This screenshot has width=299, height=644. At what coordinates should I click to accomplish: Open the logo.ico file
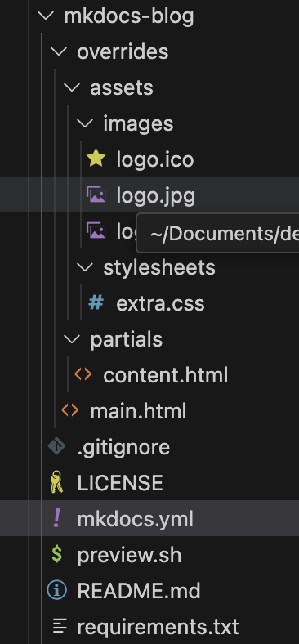coord(155,159)
